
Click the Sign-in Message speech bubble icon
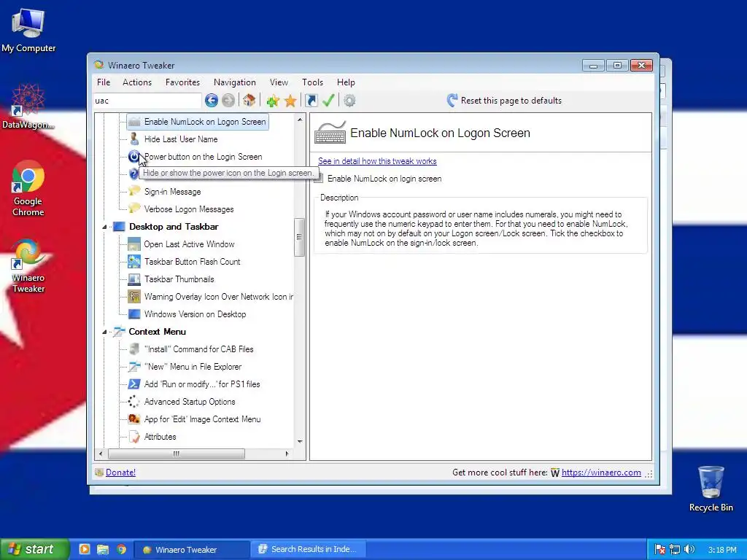134,192
